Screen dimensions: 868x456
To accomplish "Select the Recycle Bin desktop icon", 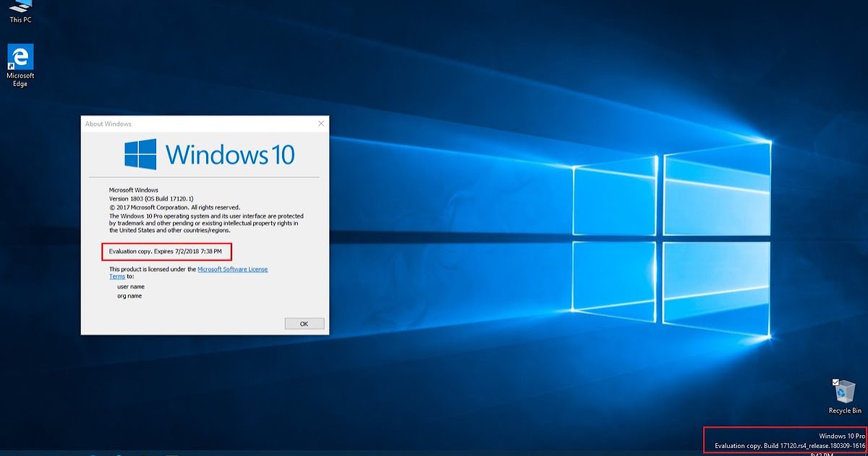I will (845, 397).
